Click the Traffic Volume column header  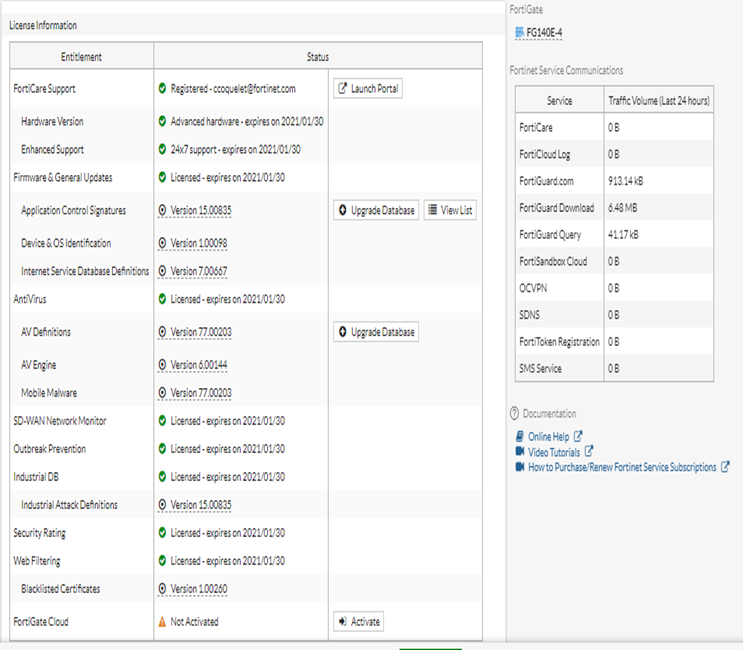659,101
